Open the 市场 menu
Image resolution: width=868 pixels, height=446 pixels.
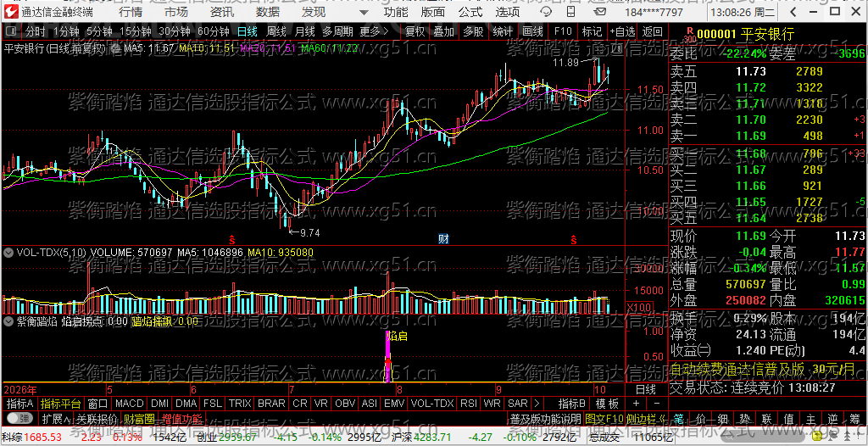point(176,12)
